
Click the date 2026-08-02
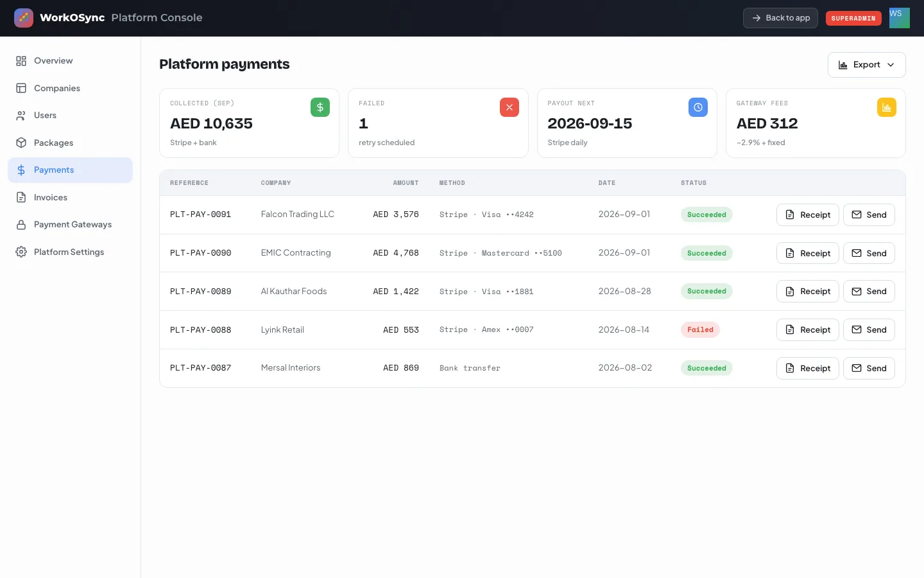pos(625,368)
